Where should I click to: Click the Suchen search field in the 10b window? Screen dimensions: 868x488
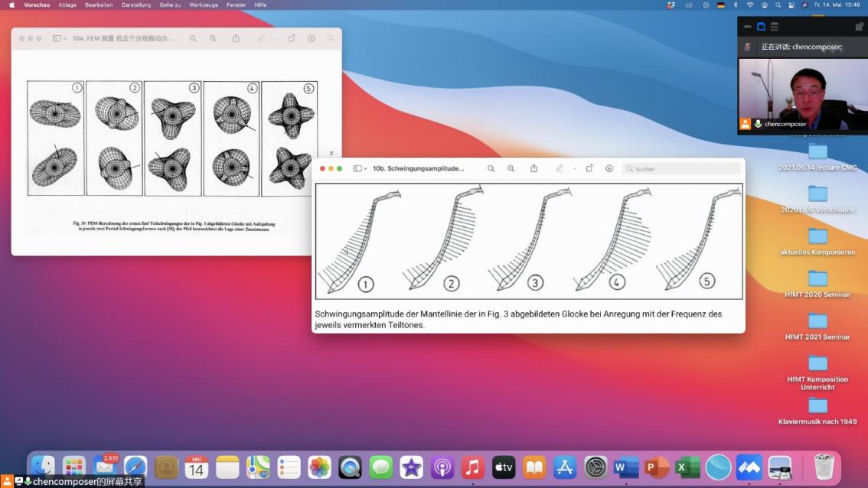(x=681, y=169)
